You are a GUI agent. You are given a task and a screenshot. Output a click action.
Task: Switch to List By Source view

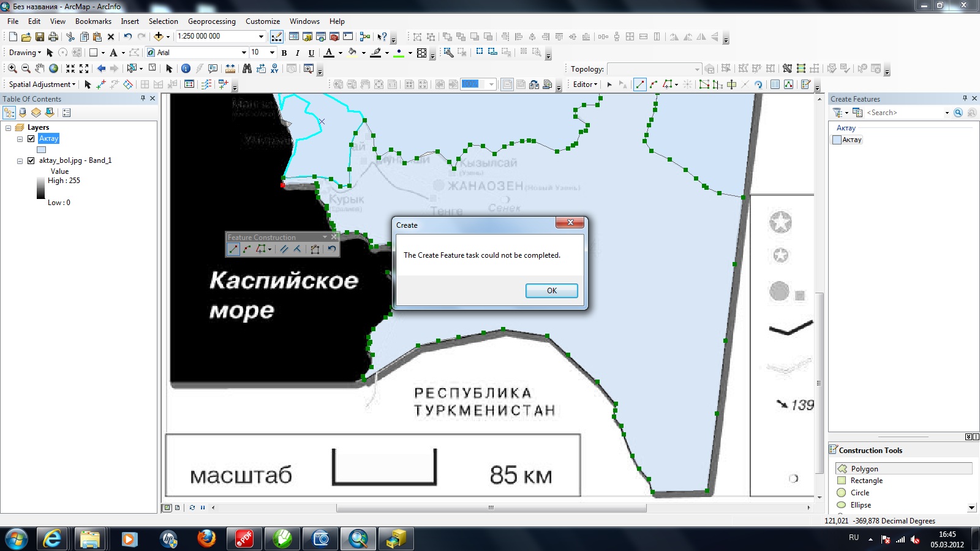(23, 113)
